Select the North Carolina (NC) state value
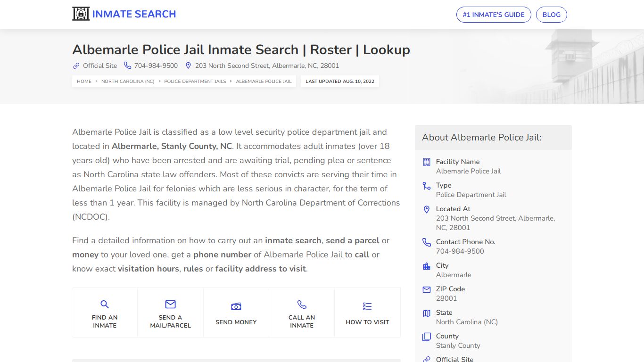 (x=467, y=322)
